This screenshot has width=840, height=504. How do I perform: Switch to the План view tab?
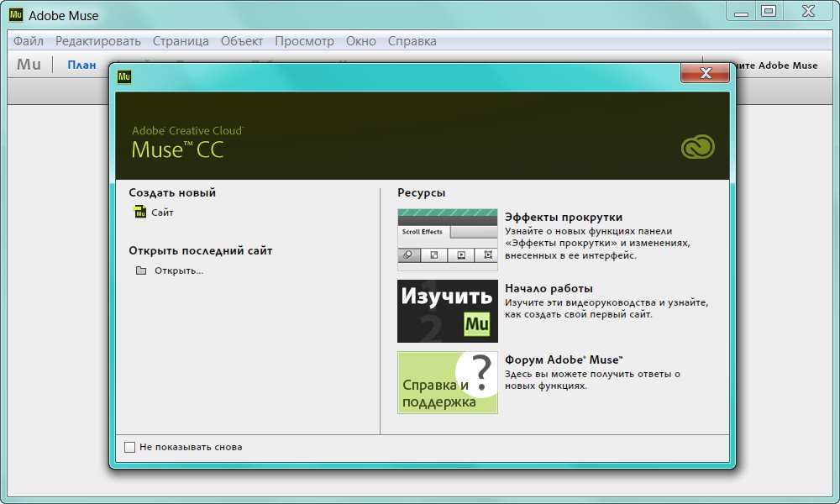click(x=81, y=65)
